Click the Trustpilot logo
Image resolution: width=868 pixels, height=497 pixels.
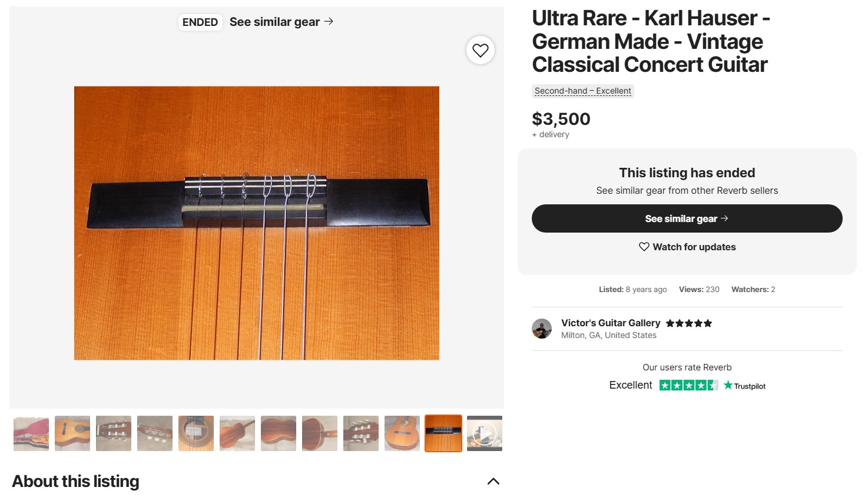pyautogui.click(x=745, y=386)
